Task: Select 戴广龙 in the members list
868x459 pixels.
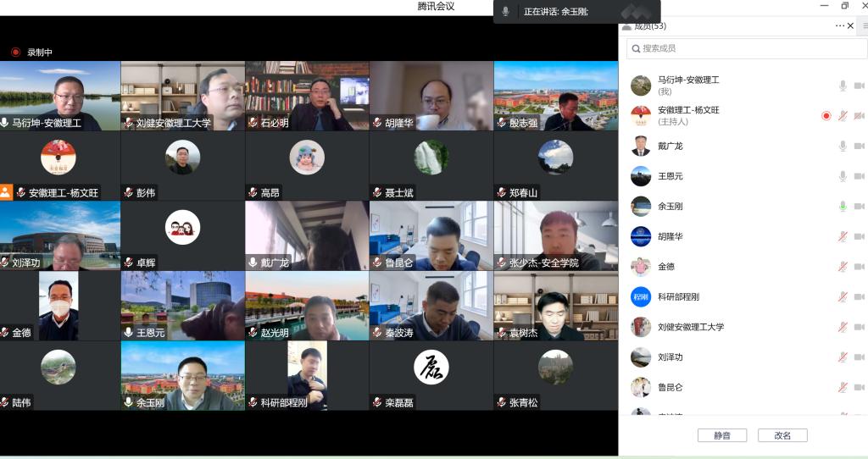Action: (x=670, y=146)
